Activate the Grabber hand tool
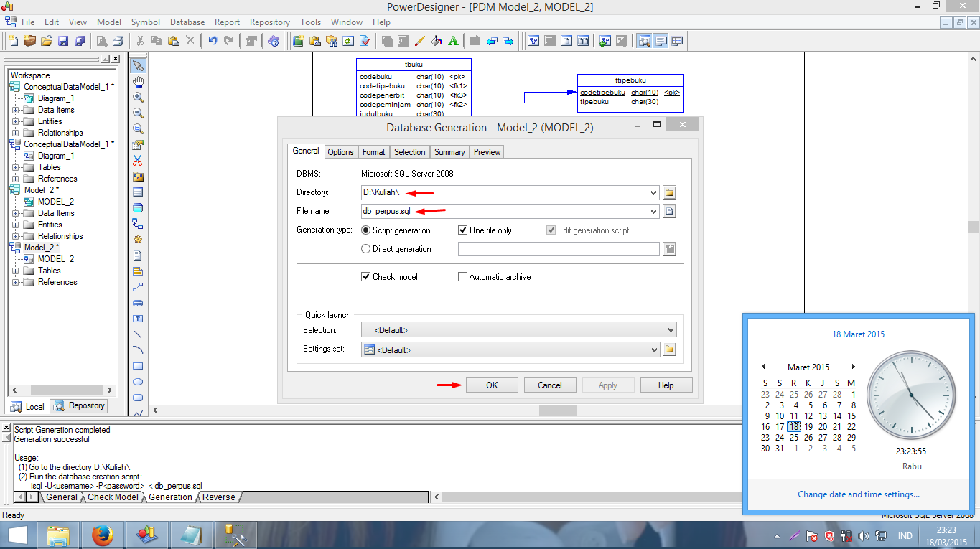The image size is (980, 549). pos(137,80)
